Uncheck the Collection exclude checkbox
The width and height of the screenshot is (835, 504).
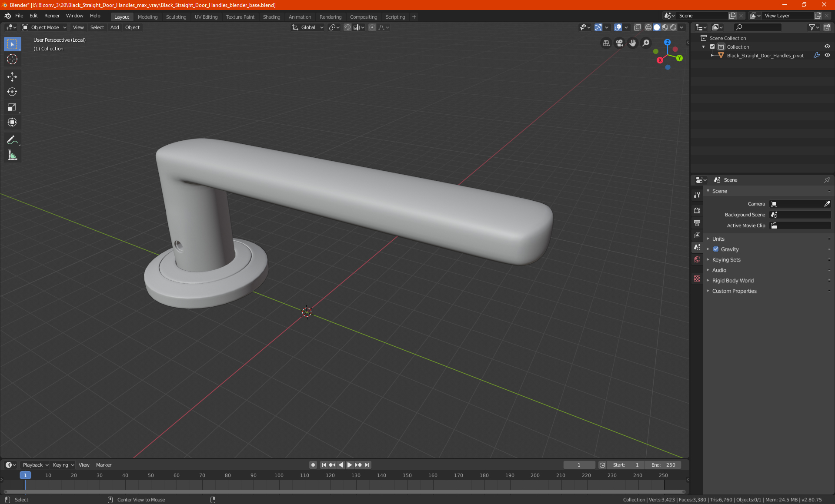pyautogui.click(x=712, y=47)
